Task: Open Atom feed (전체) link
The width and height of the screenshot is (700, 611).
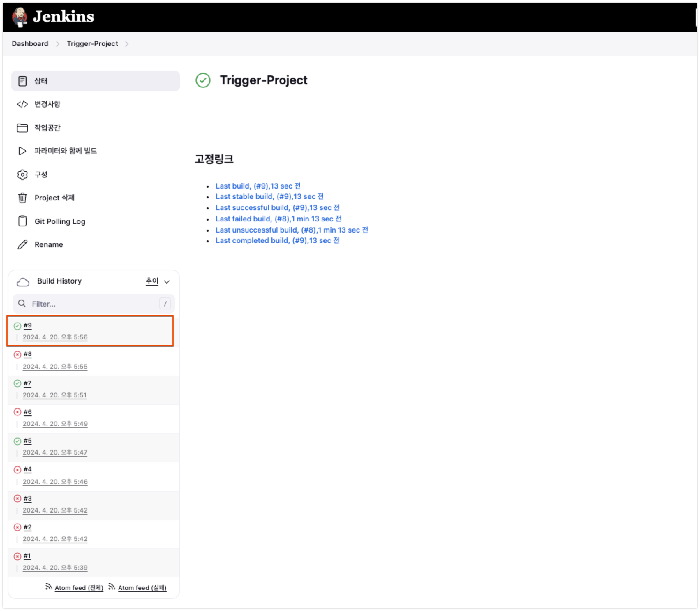Action: pos(79,588)
